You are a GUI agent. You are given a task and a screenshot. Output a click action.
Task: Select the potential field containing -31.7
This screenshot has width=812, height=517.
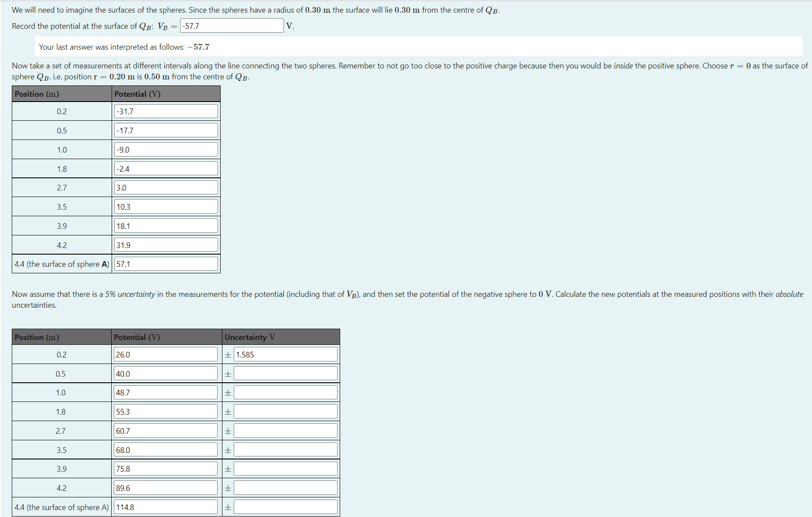(166, 111)
